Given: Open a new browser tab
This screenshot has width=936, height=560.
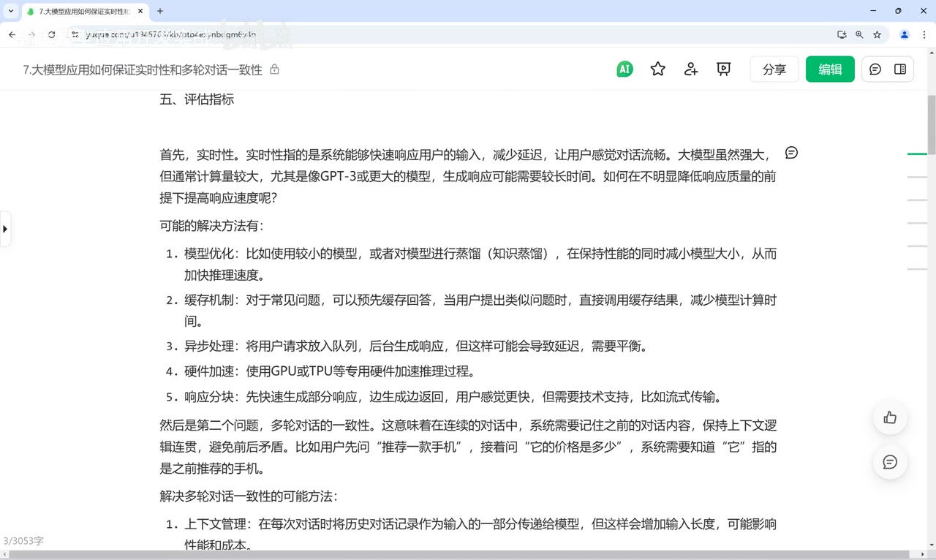Looking at the screenshot, I should 160,11.
